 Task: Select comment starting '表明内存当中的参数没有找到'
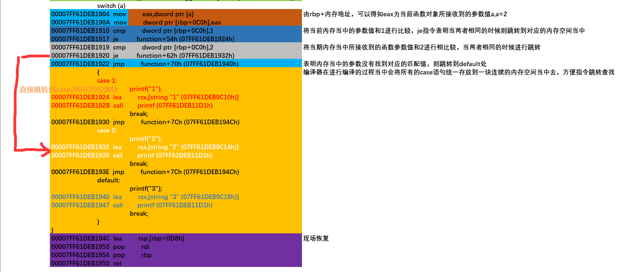coord(395,64)
